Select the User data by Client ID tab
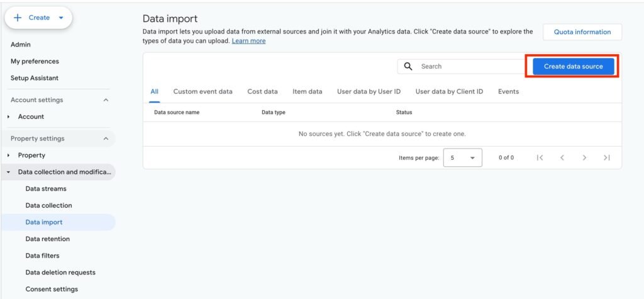 pyautogui.click(x=449, y=91)
